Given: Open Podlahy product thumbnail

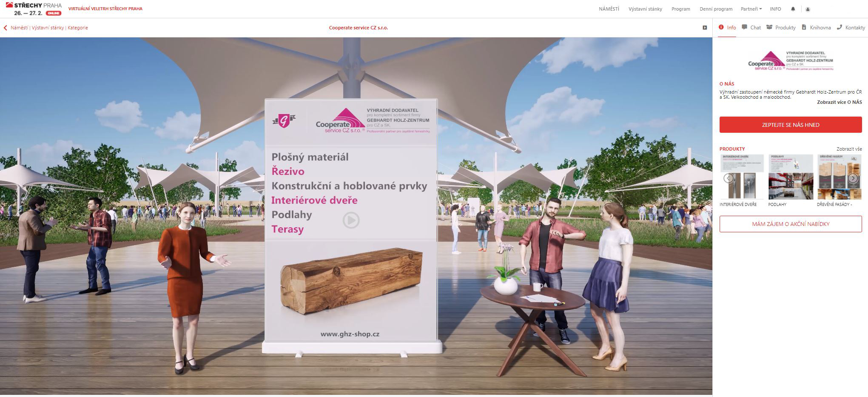Looking at the screenshot, I should (791, 177).
